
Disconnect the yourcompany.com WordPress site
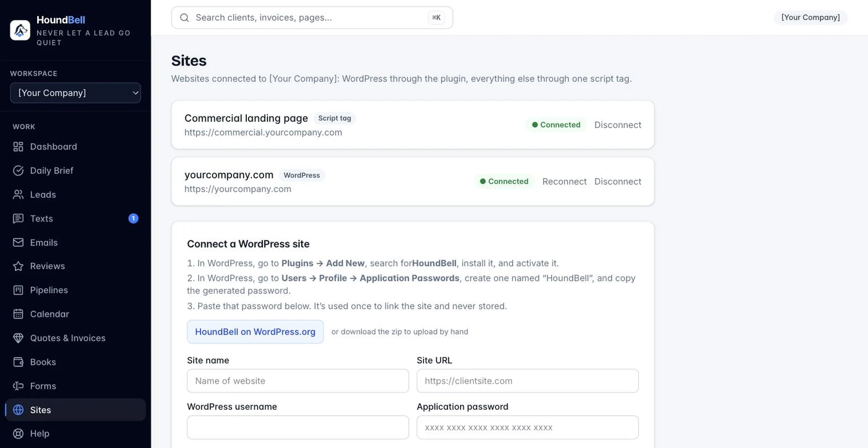[x=618, y=182]
